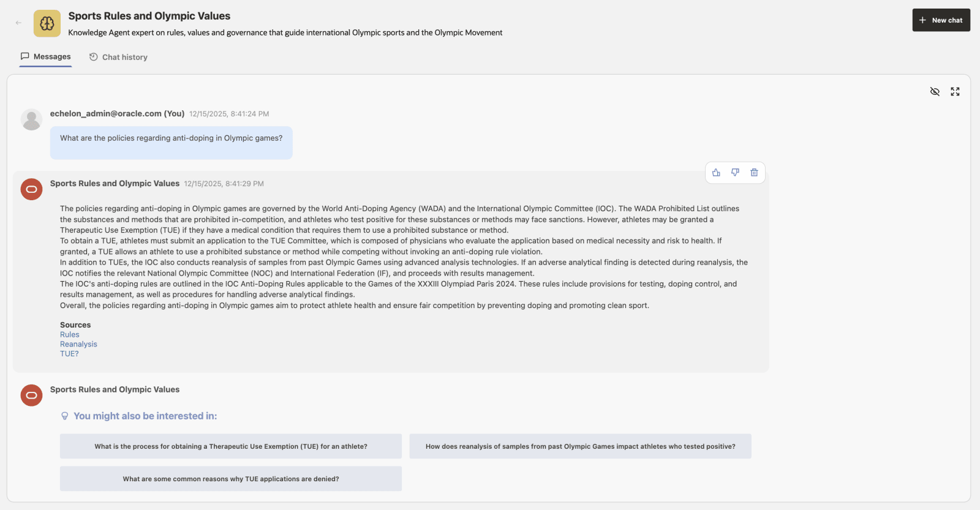Toggle the hide-response eye icon

click(935, 91)
